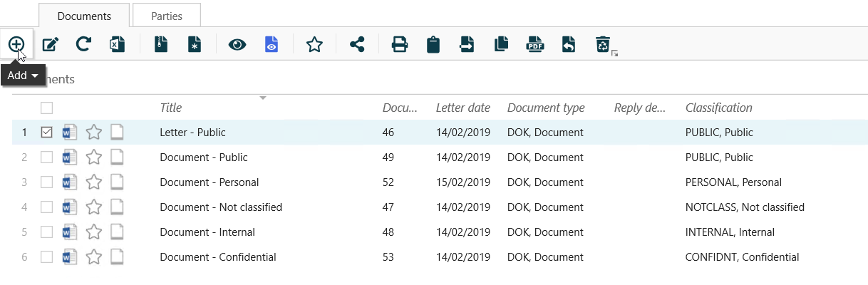Select the Documents tab
Image resolution: width=868 pixels, height=285 pixels.
click(84, 15)
